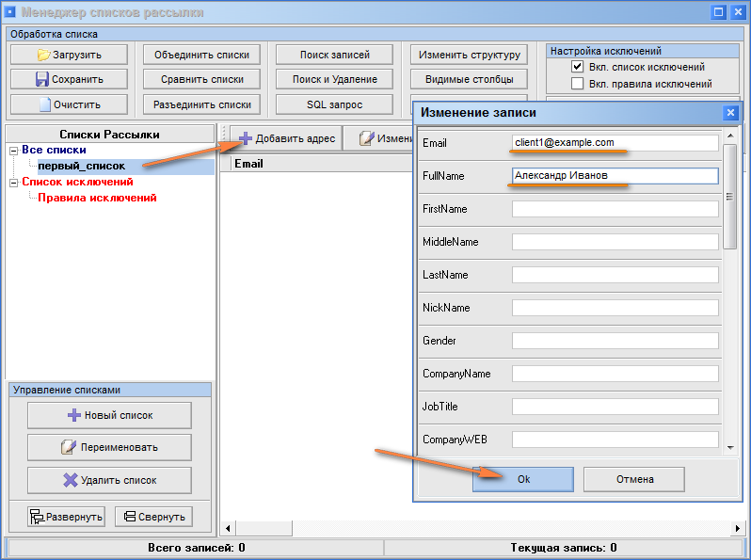The image size is (751, 560).
Task: Click the plus icon on Новый список
Action: pos(74,415)
